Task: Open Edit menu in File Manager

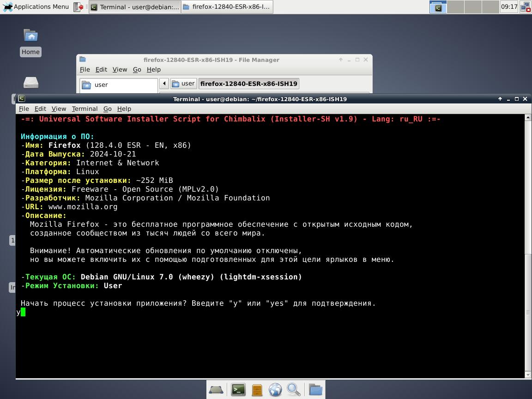Action: (101, 70)
